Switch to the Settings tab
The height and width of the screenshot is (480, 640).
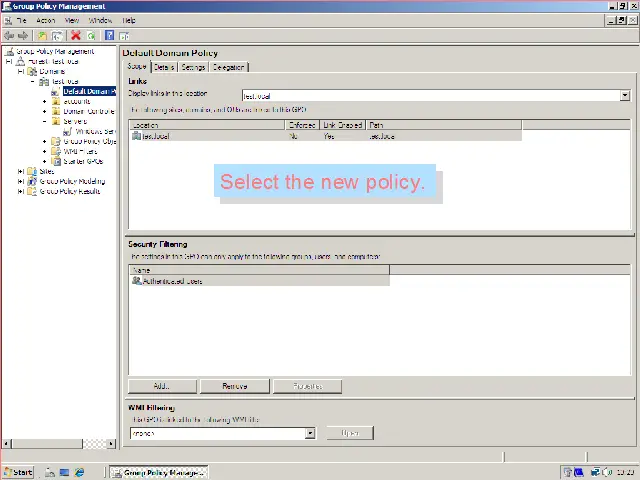click(193, 67)
